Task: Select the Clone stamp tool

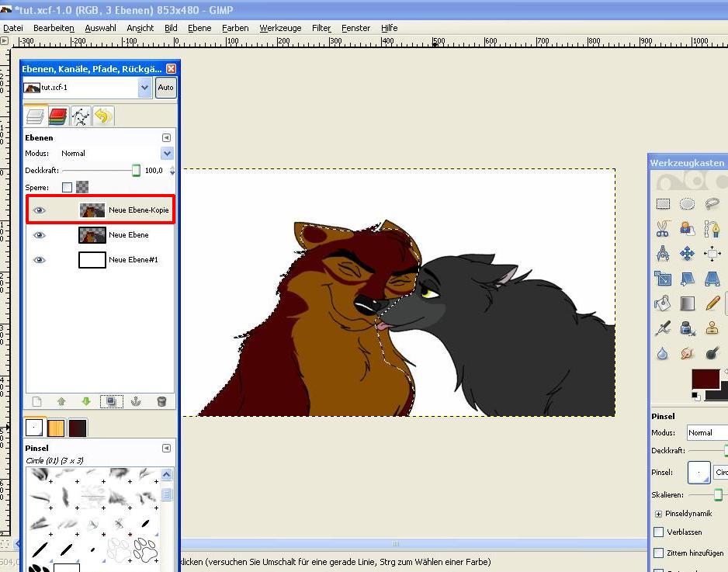Action: (712, 328)
